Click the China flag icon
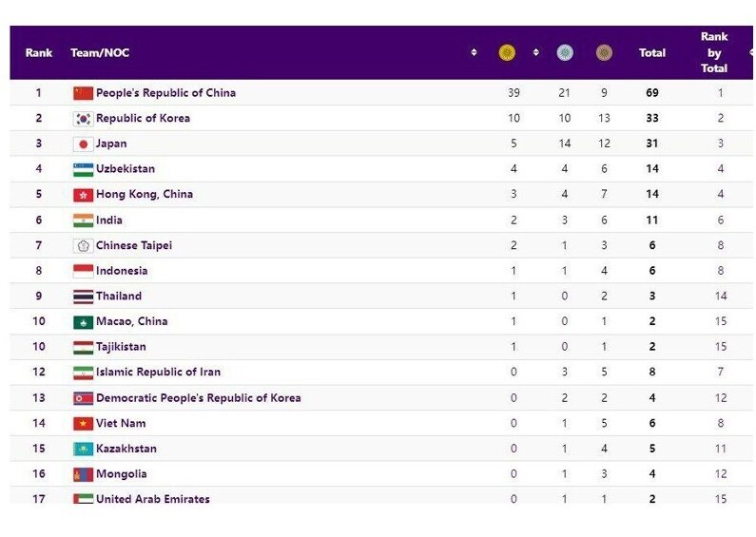756x537 pixels. (x=83, y=93)
